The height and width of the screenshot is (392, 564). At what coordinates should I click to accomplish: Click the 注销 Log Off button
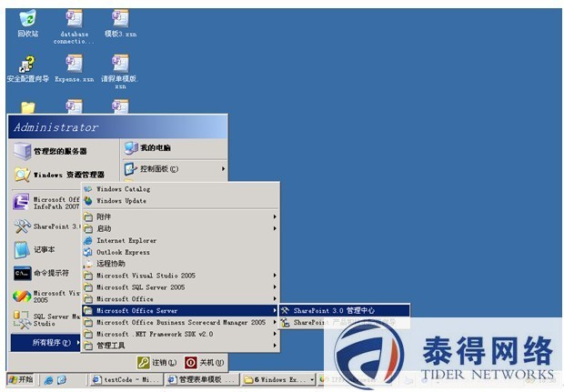[157, 363]
